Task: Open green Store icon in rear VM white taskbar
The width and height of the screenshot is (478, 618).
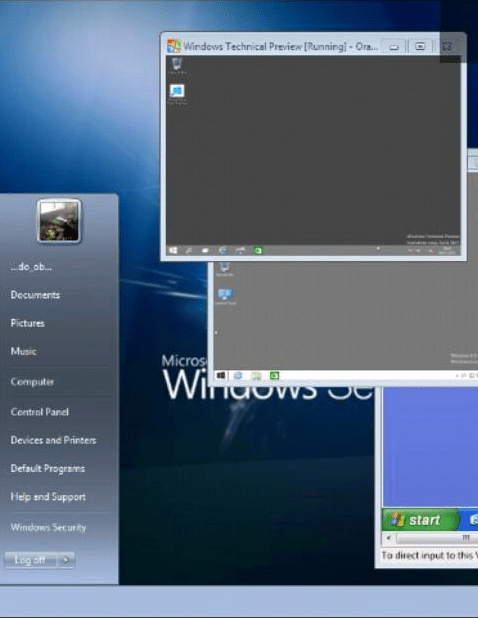Action: pos(274,376)
